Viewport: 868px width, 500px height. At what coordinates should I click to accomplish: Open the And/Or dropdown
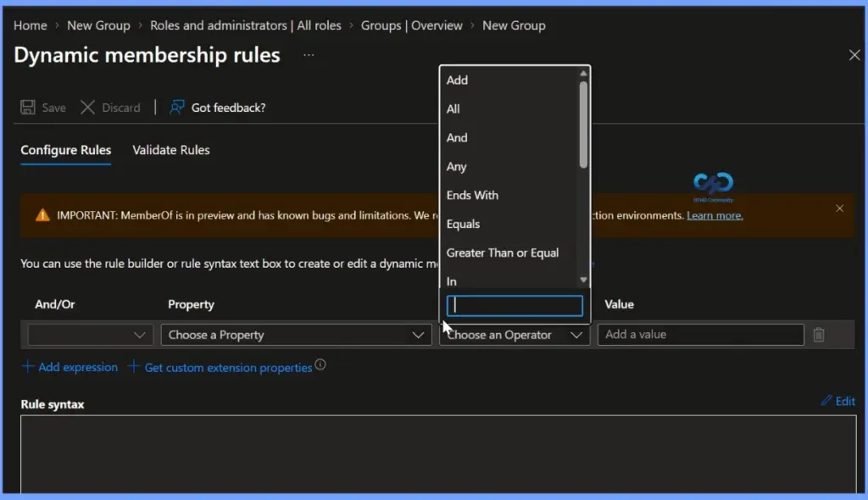(x=90, y=335)
